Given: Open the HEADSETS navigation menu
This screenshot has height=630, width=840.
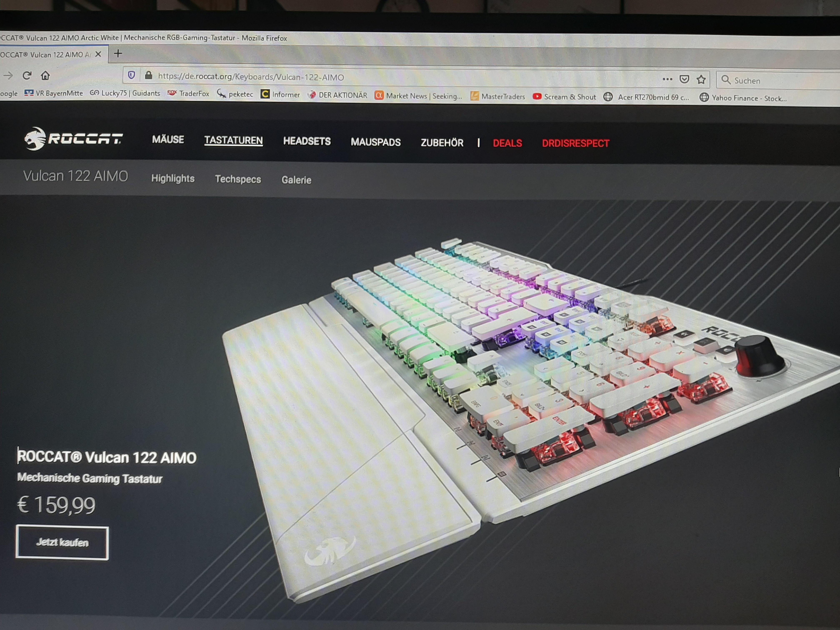Looking at the screenshot, I should (x=306, y=141).
